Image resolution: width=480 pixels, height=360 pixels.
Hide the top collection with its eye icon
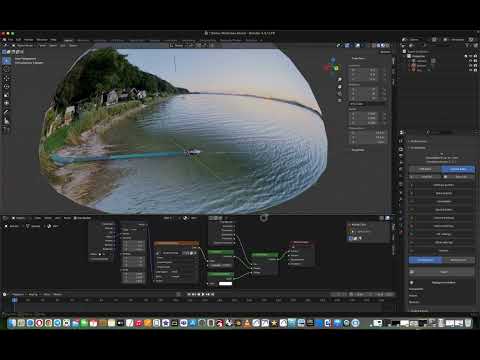pyautogui.click(x=471, y=56)
